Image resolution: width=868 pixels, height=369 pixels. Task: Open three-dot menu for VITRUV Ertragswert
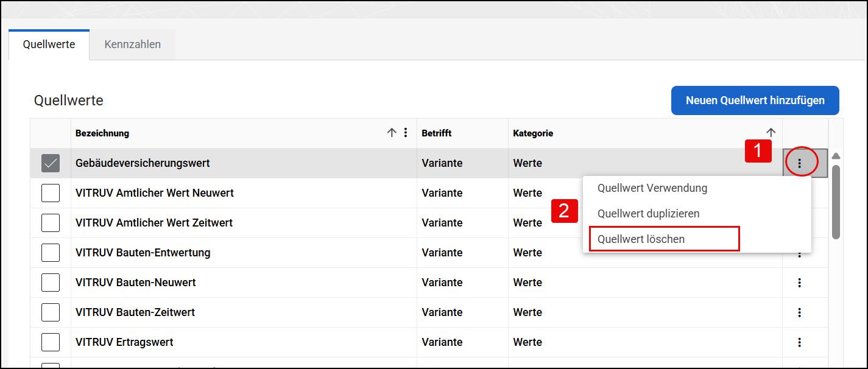click(800, 342)
